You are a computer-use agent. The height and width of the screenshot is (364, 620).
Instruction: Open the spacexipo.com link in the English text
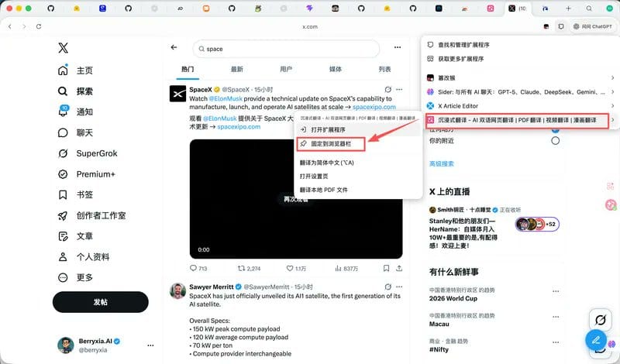click(x=374, y=107)
